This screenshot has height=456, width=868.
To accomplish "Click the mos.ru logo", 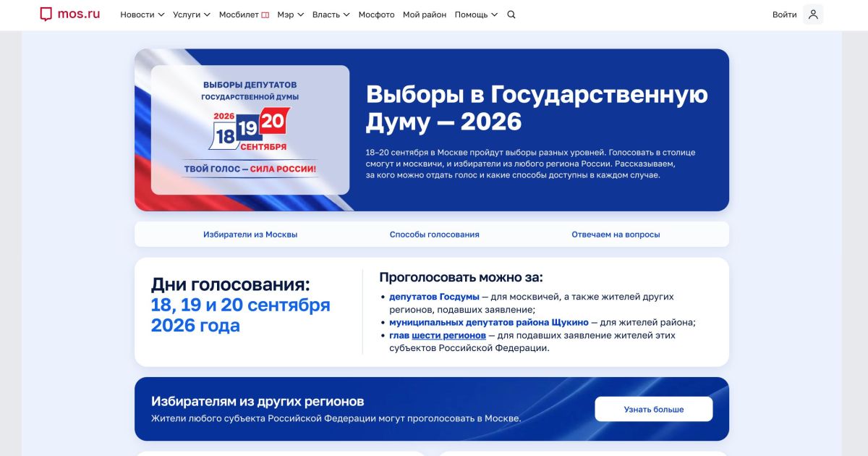I will pos(69,14).
